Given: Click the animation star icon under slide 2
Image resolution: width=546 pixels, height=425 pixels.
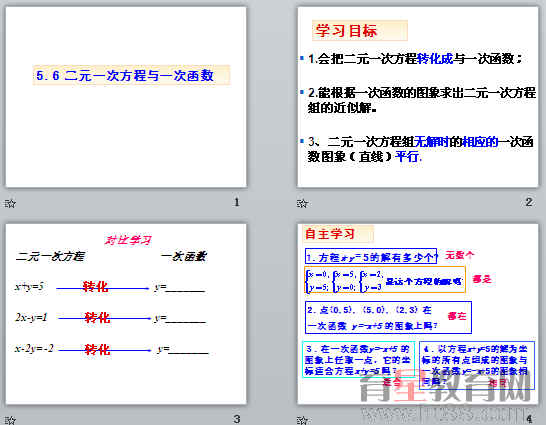Looking at the screenshot, I should click(x=302, y=203).
